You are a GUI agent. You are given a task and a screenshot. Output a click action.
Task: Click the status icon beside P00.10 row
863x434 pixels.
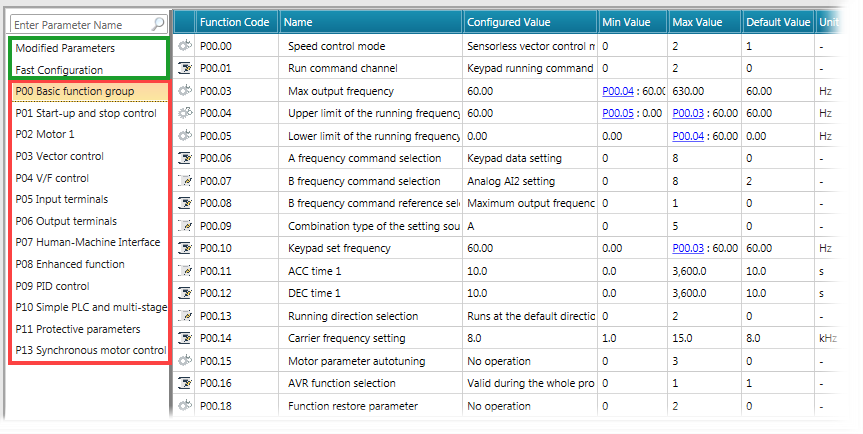[x=185, y=248]
